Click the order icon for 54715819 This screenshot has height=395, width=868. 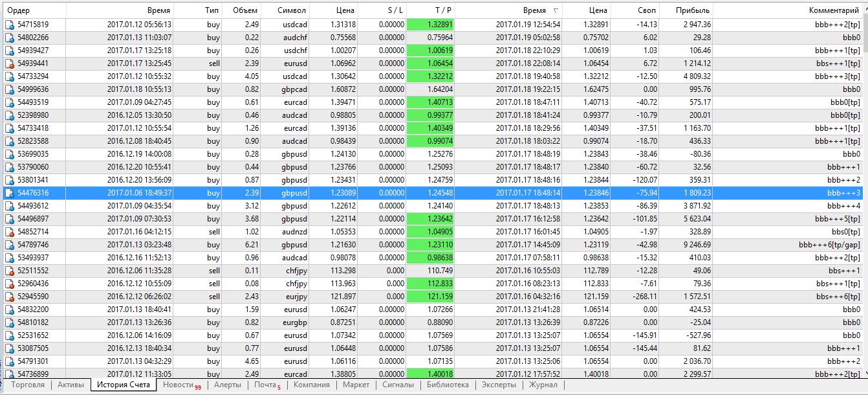9,25
